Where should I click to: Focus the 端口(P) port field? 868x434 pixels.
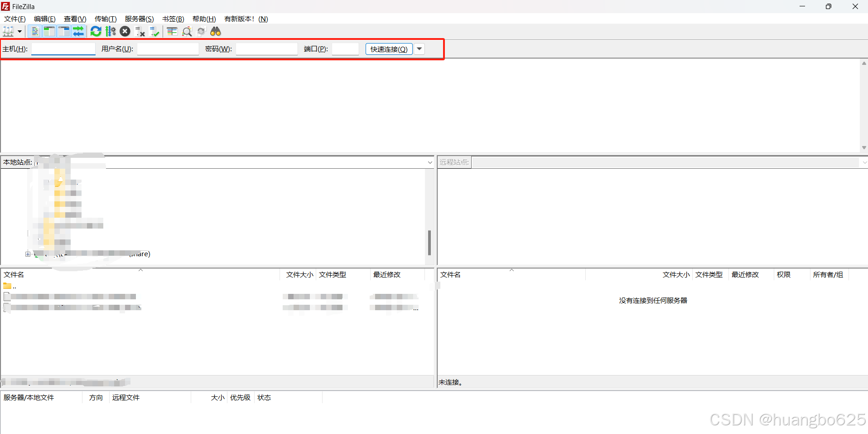[x=345, y=49]
